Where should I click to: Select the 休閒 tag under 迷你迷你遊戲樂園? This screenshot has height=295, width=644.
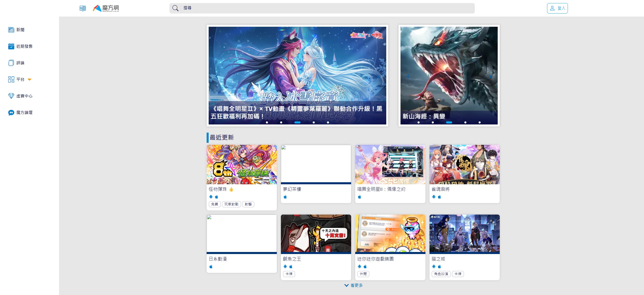tap(363, 274)
